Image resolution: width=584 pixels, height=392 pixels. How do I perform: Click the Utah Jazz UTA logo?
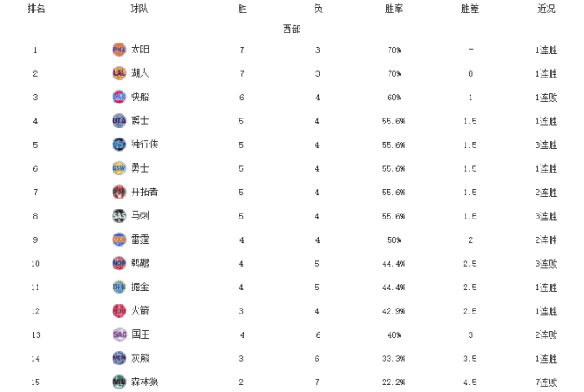click(118, 121)
